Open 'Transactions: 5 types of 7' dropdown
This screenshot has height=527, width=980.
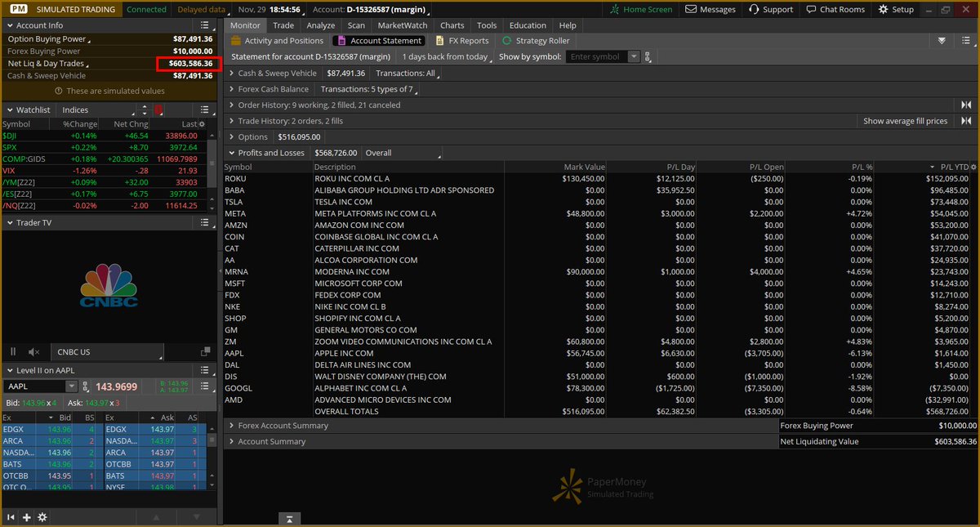[369, 89]
